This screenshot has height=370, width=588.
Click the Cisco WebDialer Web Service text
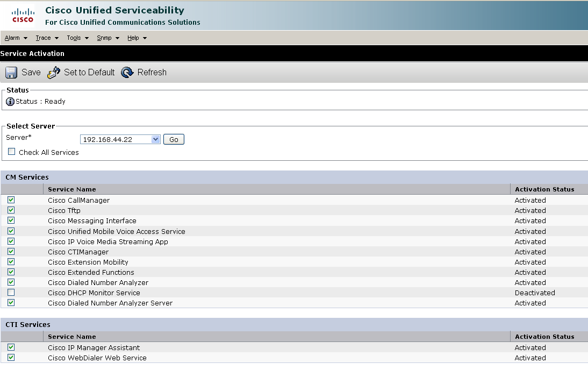[97, 358]
